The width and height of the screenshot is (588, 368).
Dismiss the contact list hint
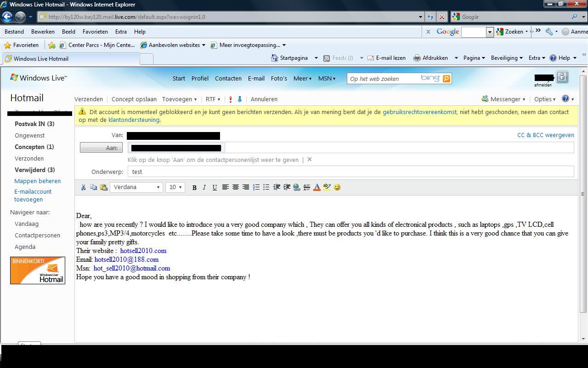[x=310, y=160]
